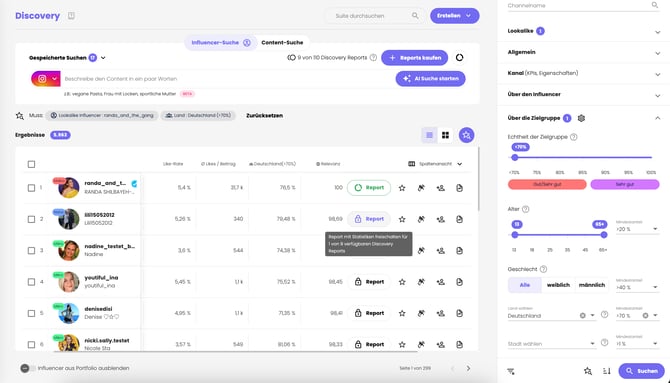Image resolution: width=670 pixels, height=383 pixels.
Task: Switch to the Content-Suche tab
Action: (282, 42)
